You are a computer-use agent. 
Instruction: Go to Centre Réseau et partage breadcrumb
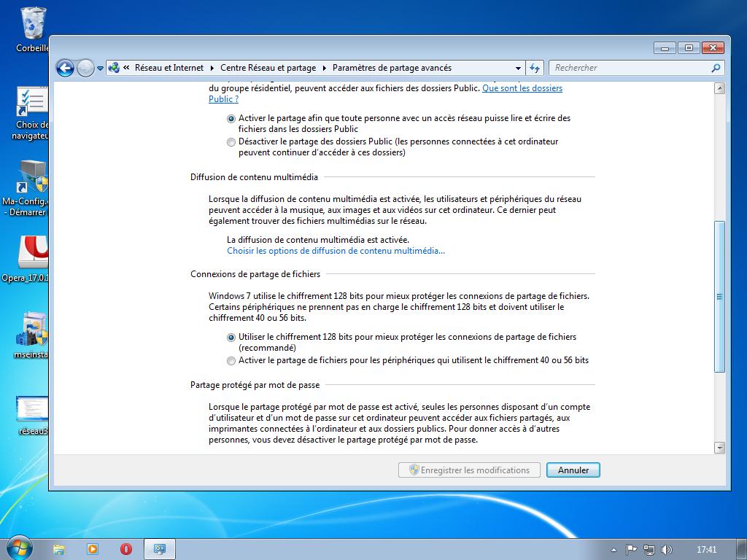coord(268,68)
